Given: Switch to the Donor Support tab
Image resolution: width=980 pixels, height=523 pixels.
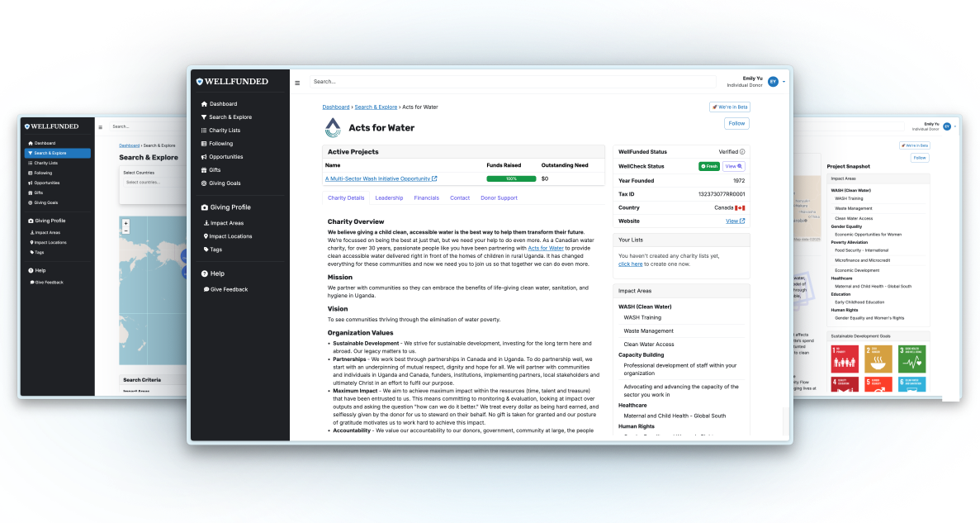Looking at the screenshot, I should (499, 197).
